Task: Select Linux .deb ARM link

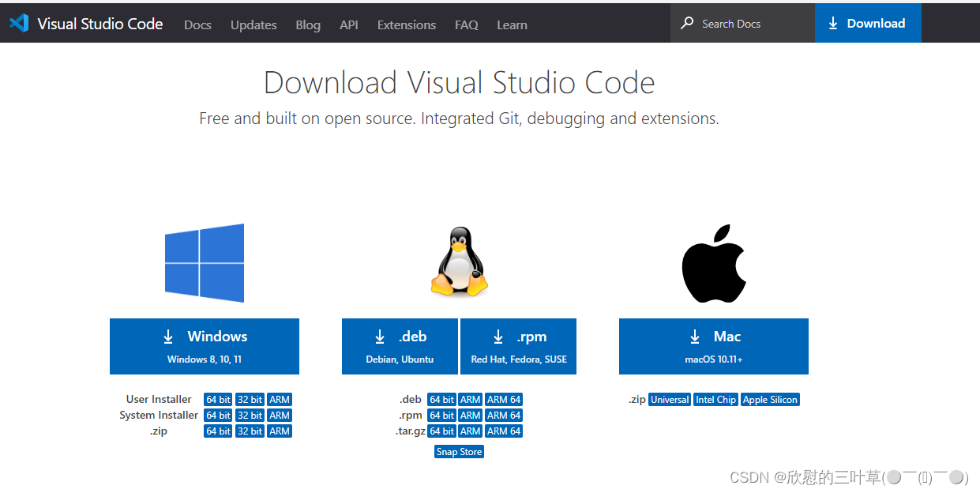Action: 471,400
